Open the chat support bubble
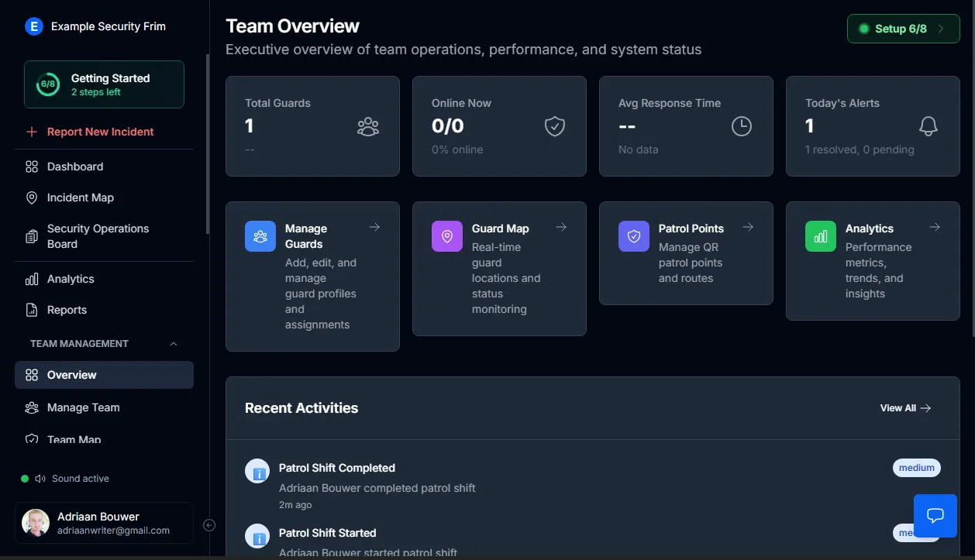975x560 pixels. 935,515
